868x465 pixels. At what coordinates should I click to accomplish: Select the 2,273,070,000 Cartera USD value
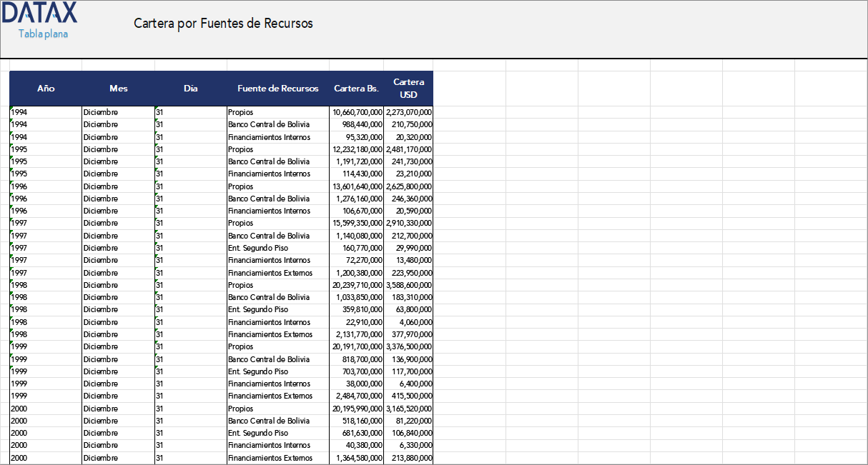(x=408, y=112)
